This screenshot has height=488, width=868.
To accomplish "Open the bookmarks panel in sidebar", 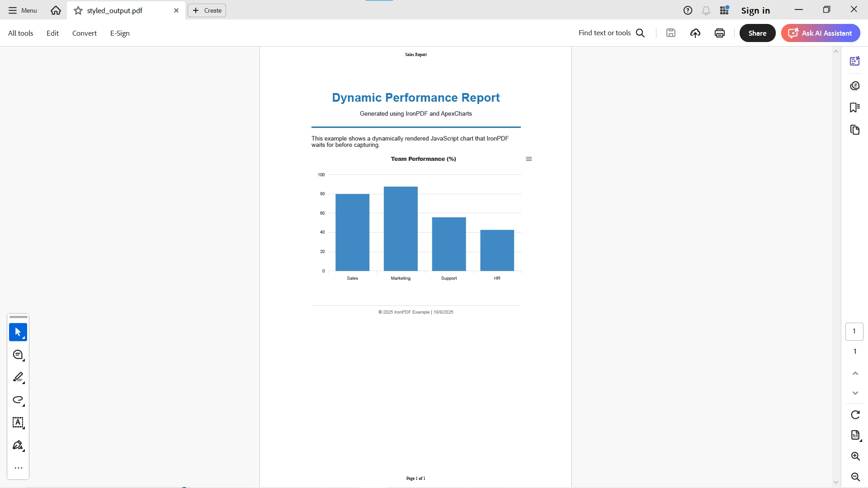I will 854,108.
